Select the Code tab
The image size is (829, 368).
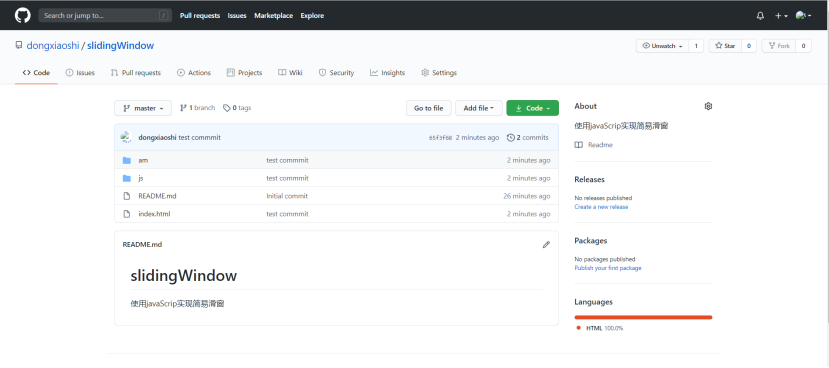pos(36,73)
